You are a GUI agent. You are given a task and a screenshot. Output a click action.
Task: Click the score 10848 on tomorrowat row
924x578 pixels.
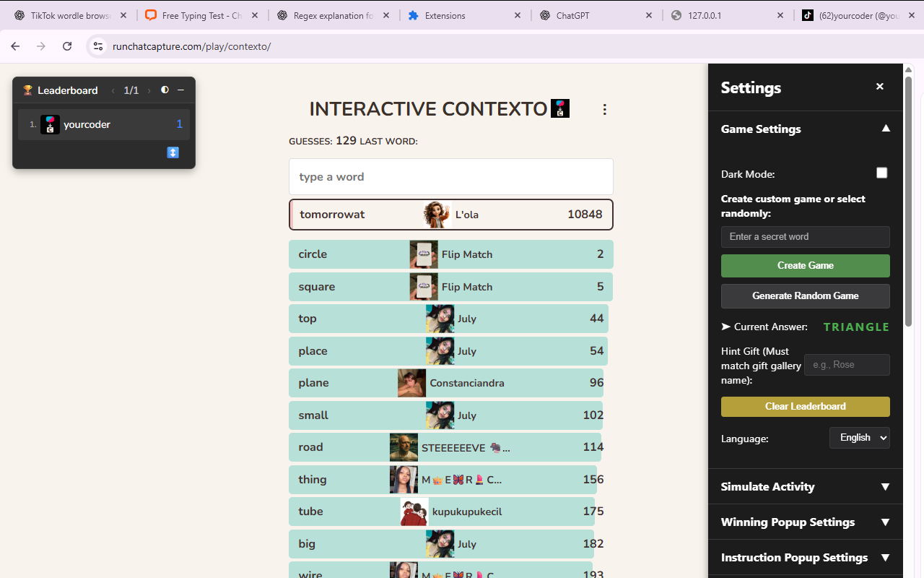[585, 215]
